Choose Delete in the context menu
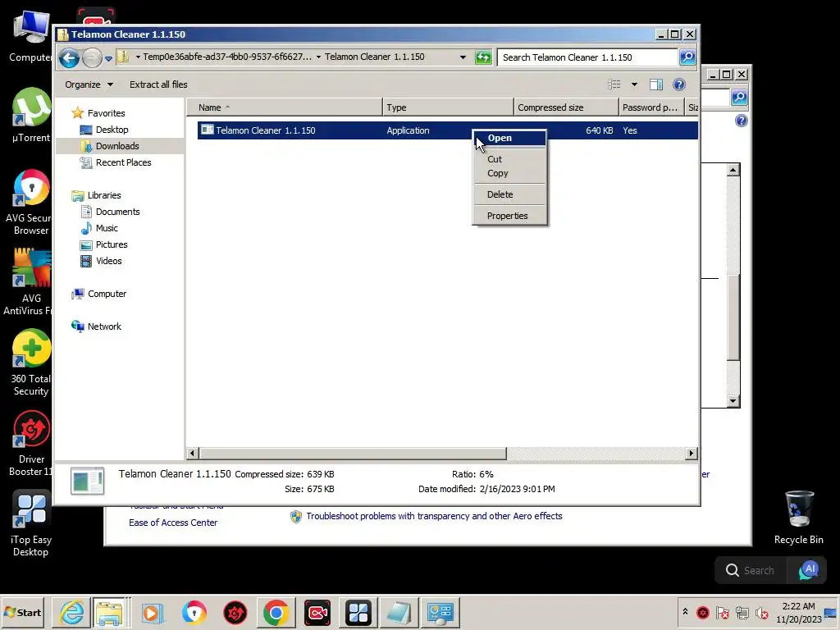This screenshot has height=630, width=840. (509, 194)
